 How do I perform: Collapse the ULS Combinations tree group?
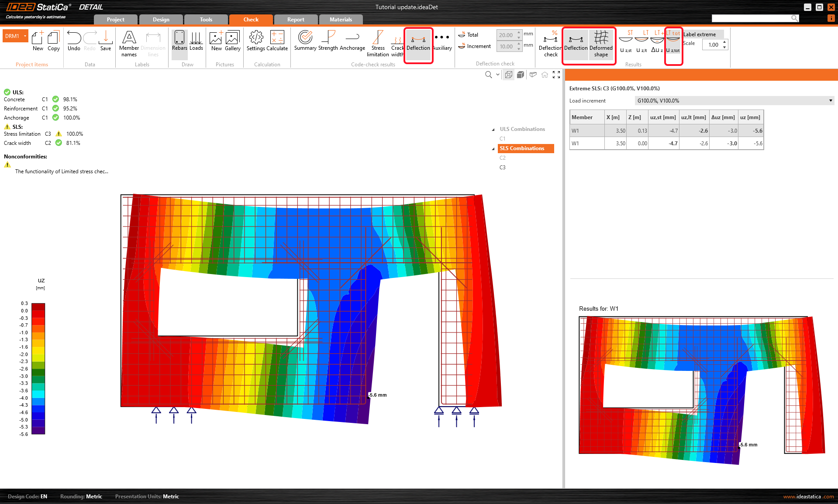pos(493,130)
